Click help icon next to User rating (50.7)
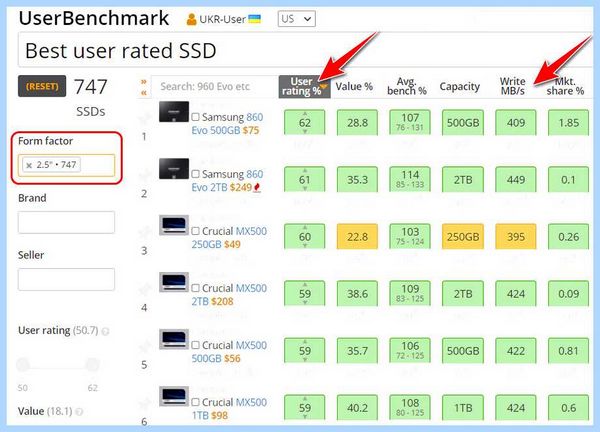Image resolution: width=600 pixels, height=432 pixels. [105, 331]
